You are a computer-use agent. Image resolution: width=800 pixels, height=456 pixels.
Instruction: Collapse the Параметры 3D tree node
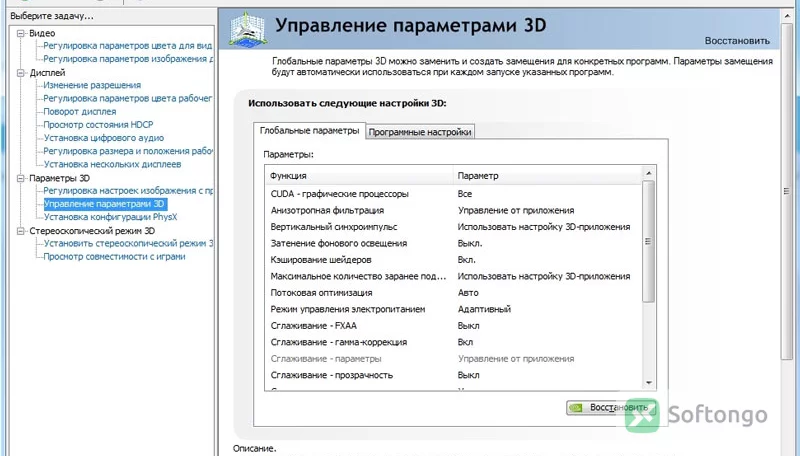coord(20,178)
